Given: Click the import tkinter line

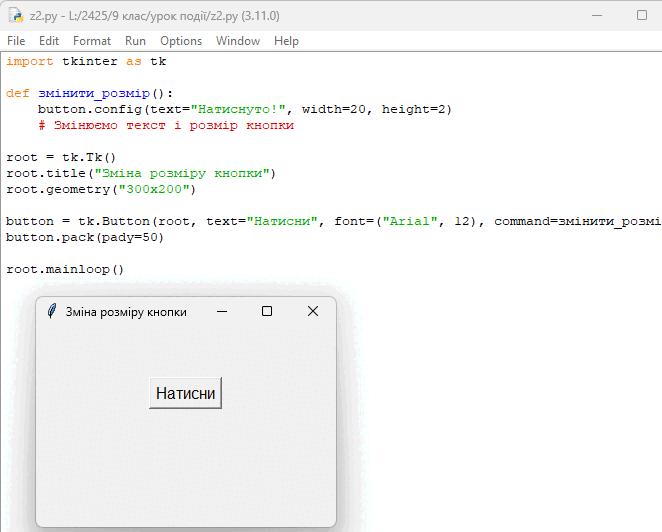Looking at the screenshot, I should click(86, 61).
